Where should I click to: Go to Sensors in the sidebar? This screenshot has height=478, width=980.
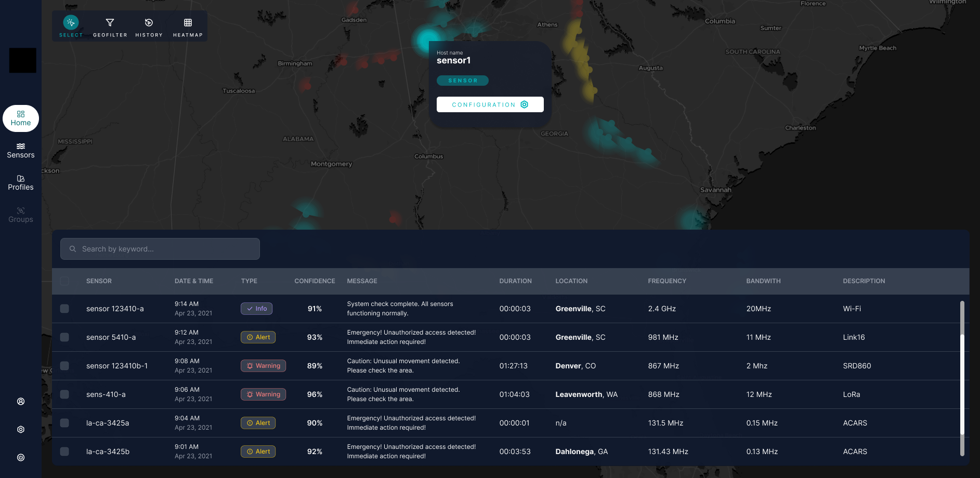click(x=21, y=151)
